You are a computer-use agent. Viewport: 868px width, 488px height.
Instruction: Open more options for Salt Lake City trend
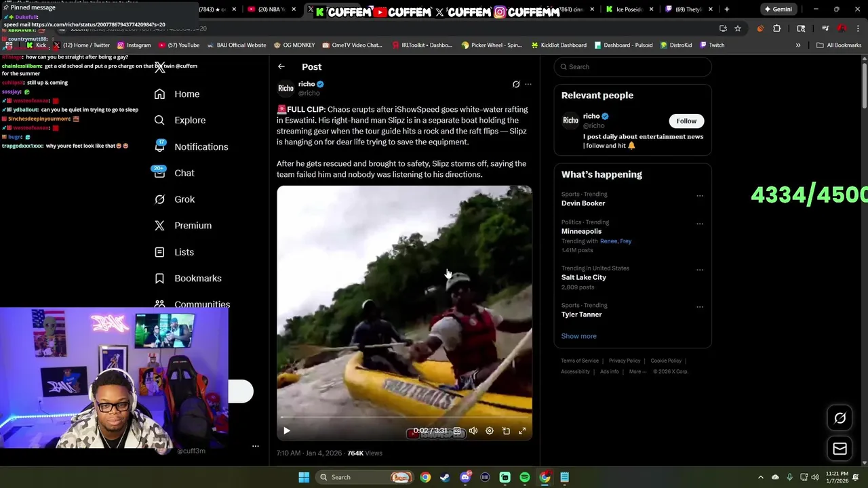700,270
